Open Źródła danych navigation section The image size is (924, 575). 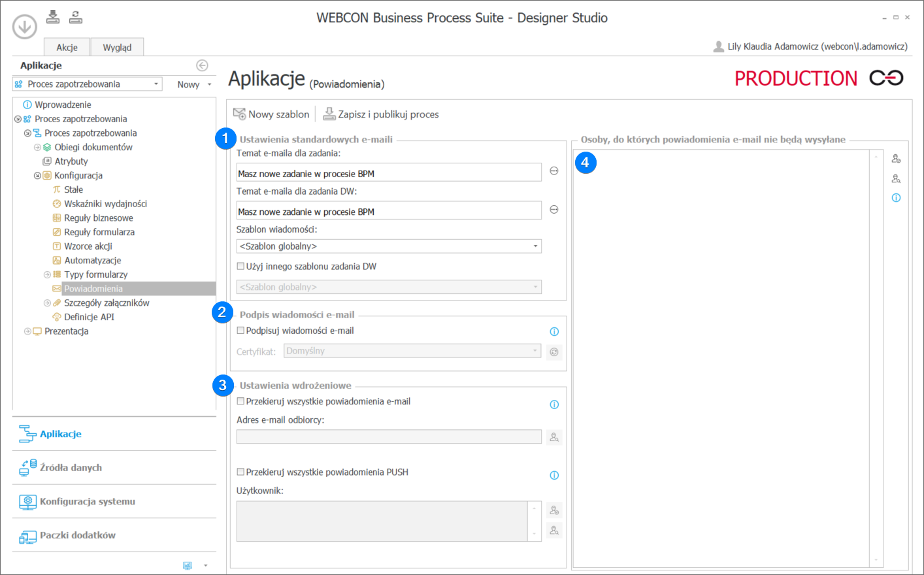coord(114,468)
